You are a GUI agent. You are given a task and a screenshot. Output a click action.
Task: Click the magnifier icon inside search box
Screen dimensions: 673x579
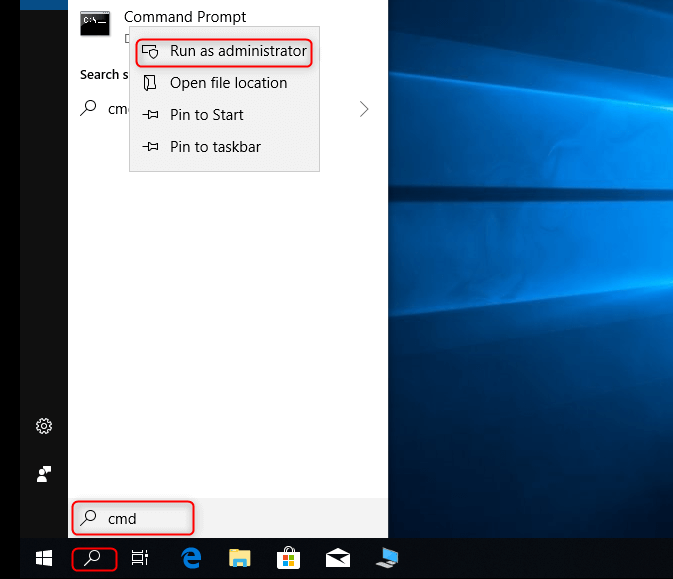tap(88, 518)
